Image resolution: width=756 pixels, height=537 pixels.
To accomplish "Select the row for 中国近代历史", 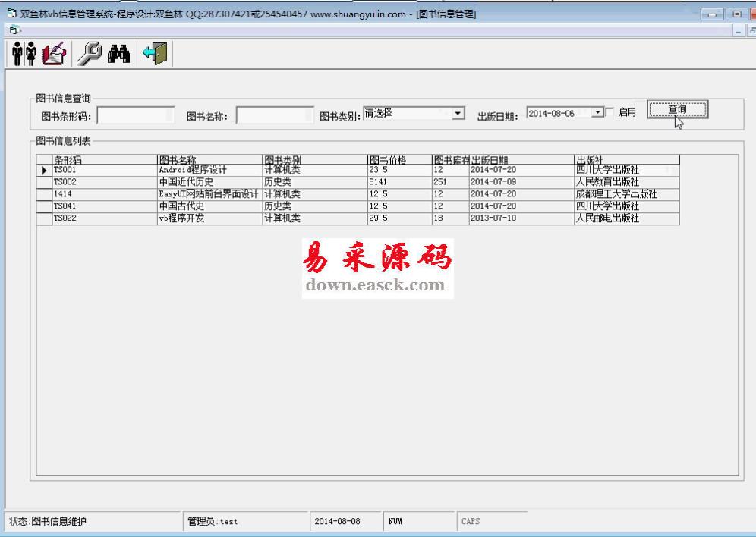I will coord(186,182).
